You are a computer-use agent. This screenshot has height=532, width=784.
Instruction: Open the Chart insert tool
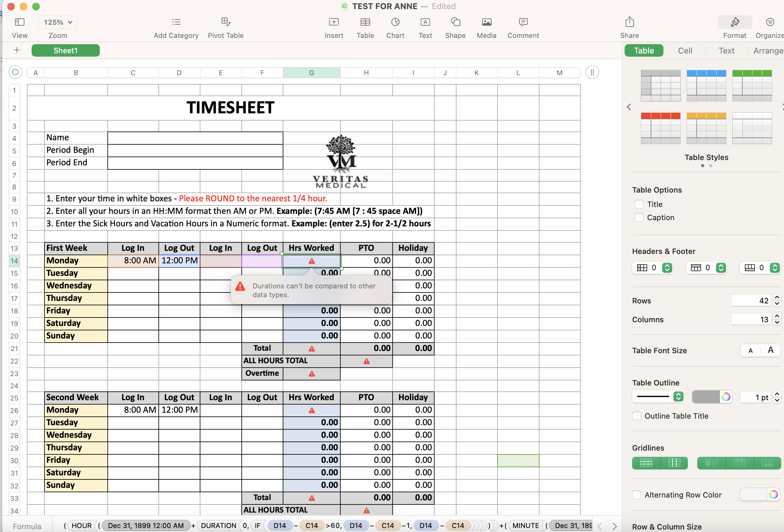[x=395, y=22]
